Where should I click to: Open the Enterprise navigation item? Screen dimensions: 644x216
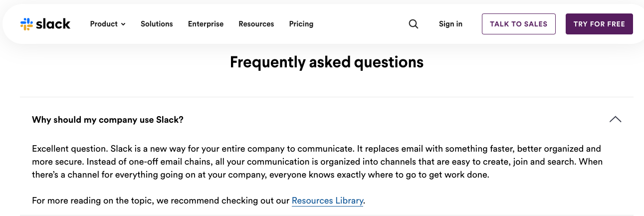tap(206, 24)
